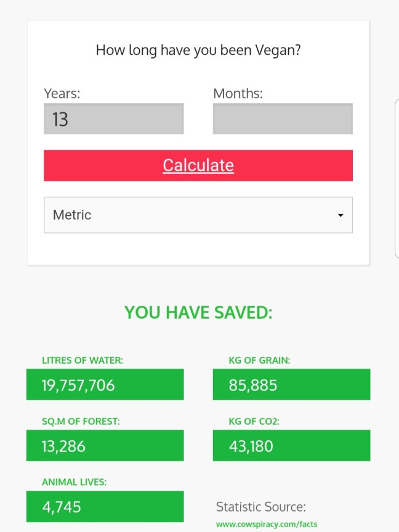
Task: Click the "How long have you been Vegan?" heading
Action: click(x=198, y=50)
